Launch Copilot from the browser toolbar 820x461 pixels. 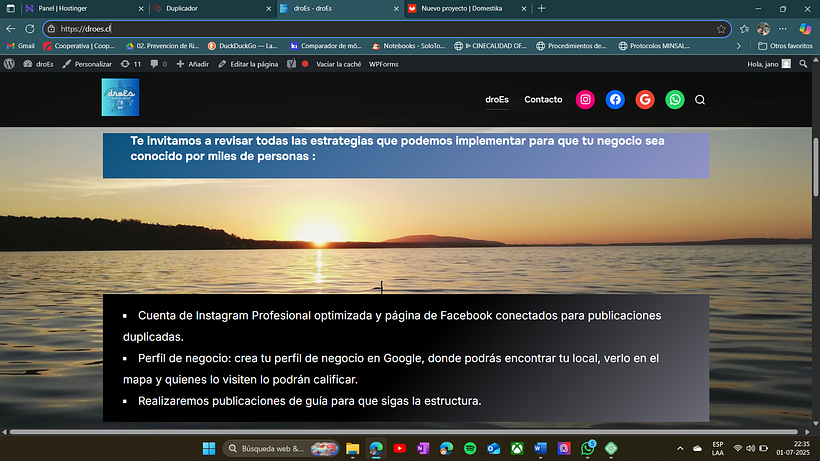tap(805, 29)
